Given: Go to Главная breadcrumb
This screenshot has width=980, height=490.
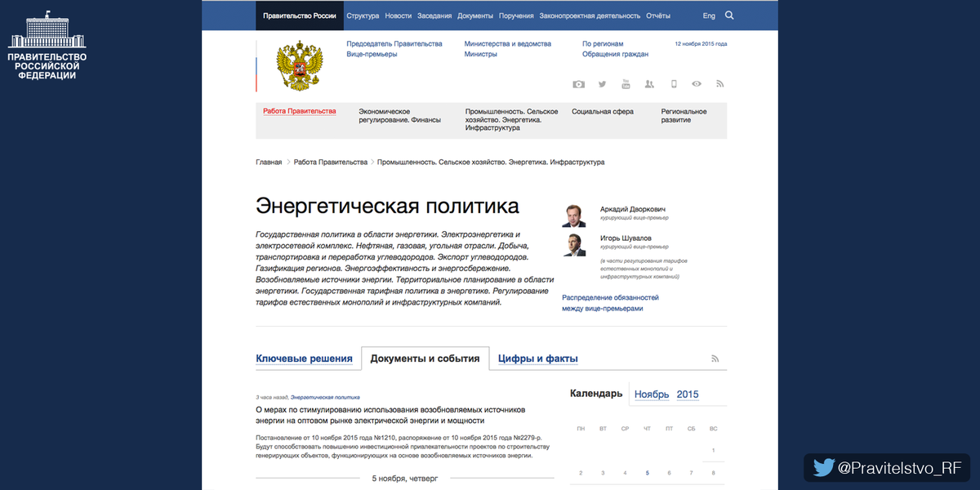Looking at the screenshot, I should click(269, 163).
